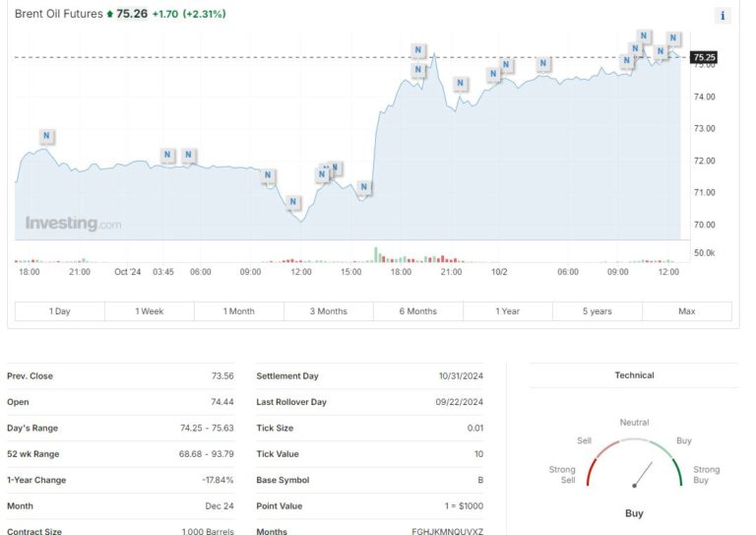Select the Max range tab
This screenshot has width=756, height=535.
[687, 311]
